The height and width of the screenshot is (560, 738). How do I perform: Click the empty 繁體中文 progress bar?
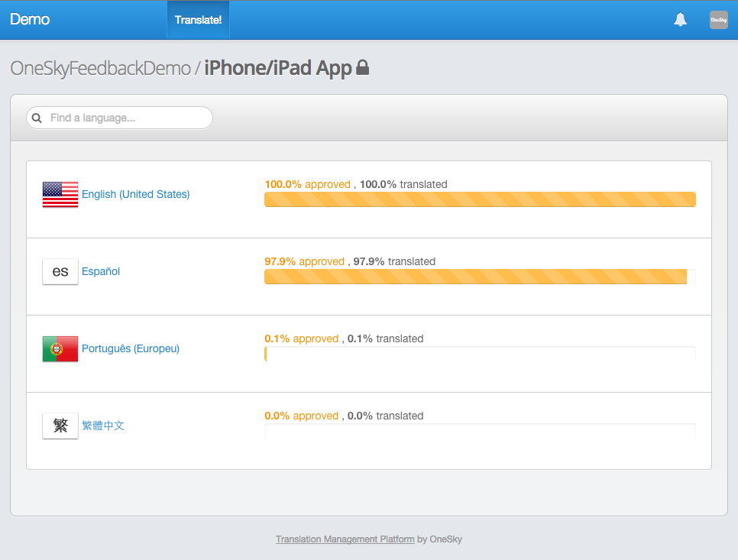[480, 431]
